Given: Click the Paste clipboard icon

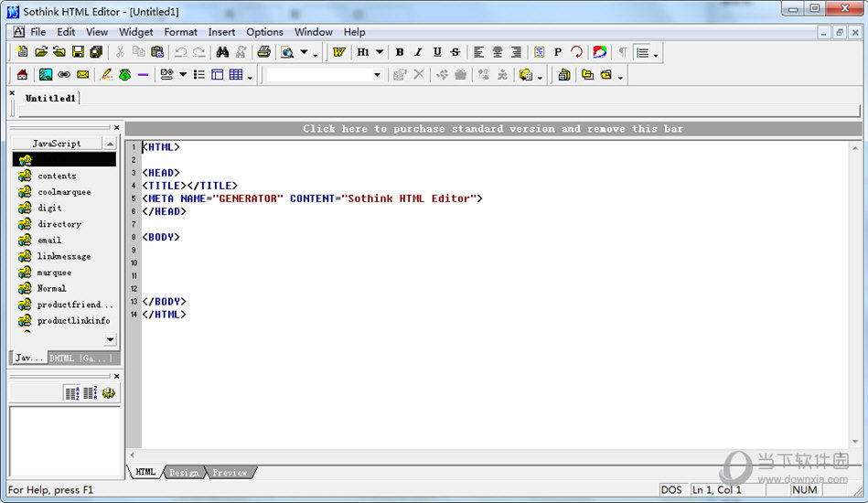Looking at the screenshot, I should [157, 52].
